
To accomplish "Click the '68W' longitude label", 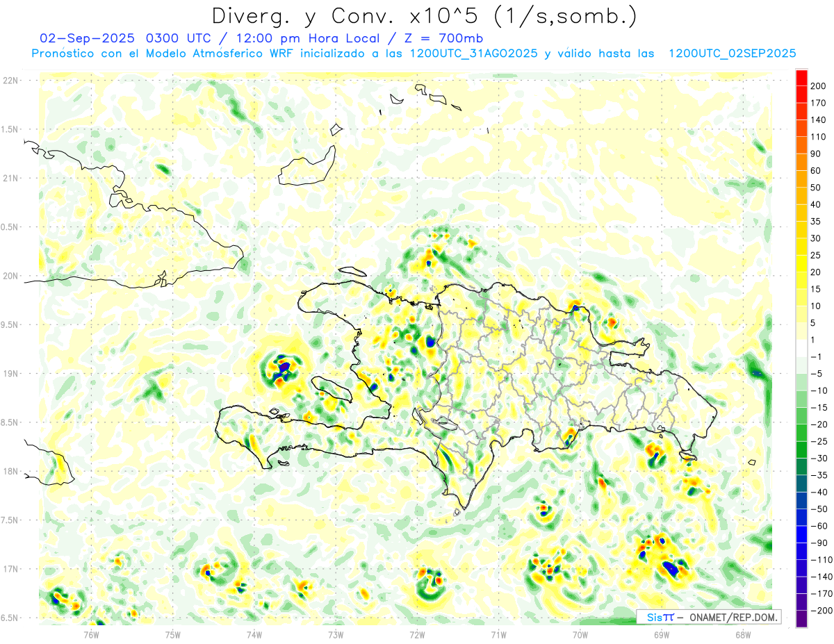I will 743,634.
